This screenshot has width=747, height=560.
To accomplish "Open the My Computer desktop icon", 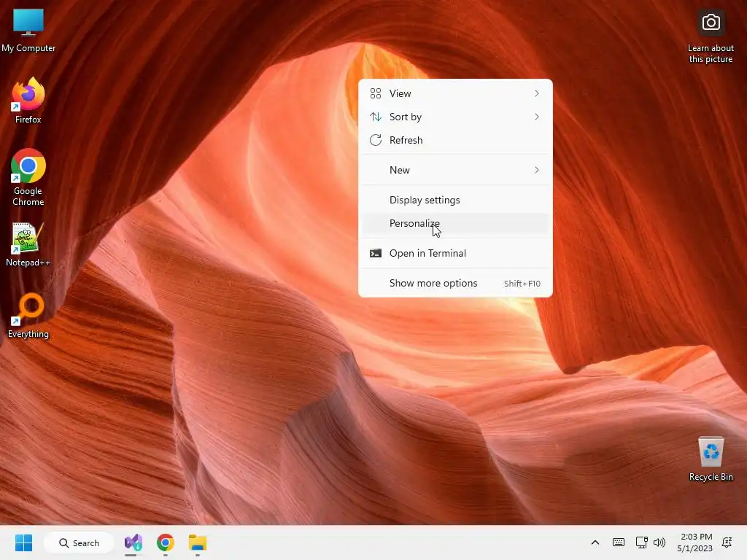I will (28, 29).
